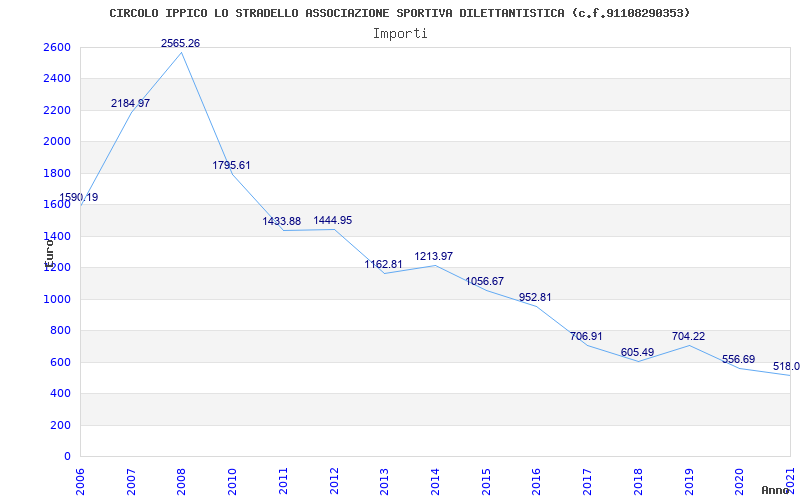Click the Importi chart subtitle

click(400, 34)
